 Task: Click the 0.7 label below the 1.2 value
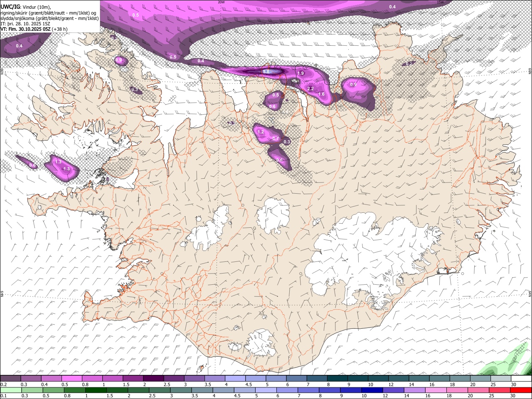275,138
